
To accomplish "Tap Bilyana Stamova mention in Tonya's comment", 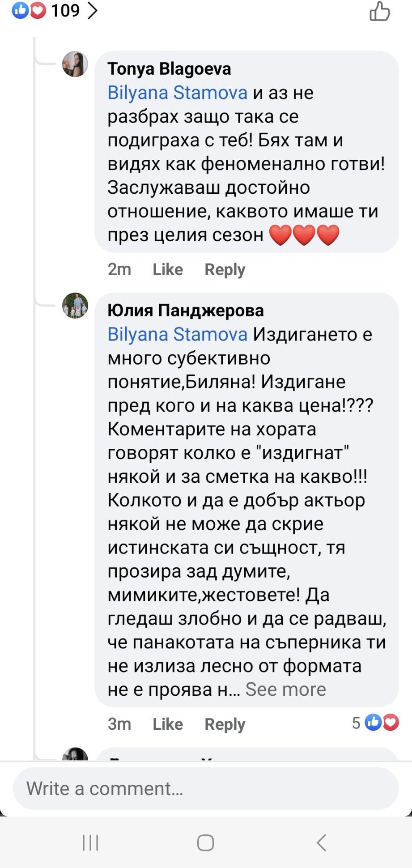I will (x=177, y=93).
